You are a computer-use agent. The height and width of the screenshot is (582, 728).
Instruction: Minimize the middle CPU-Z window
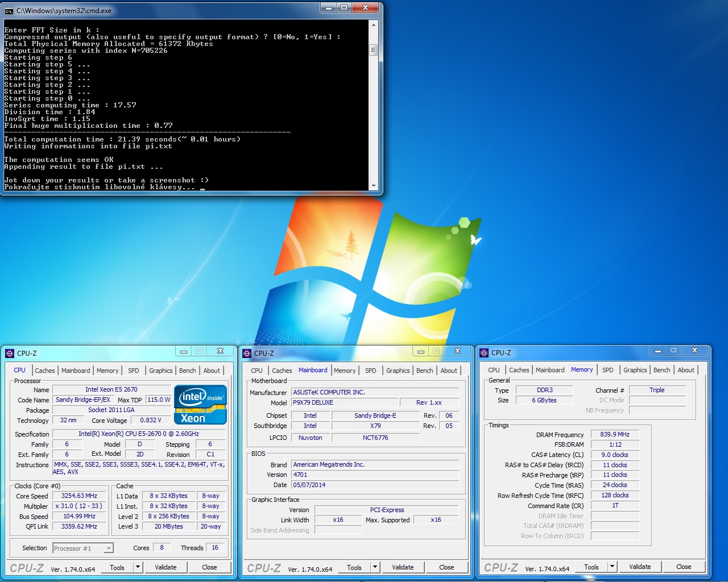tap(421, 351)
